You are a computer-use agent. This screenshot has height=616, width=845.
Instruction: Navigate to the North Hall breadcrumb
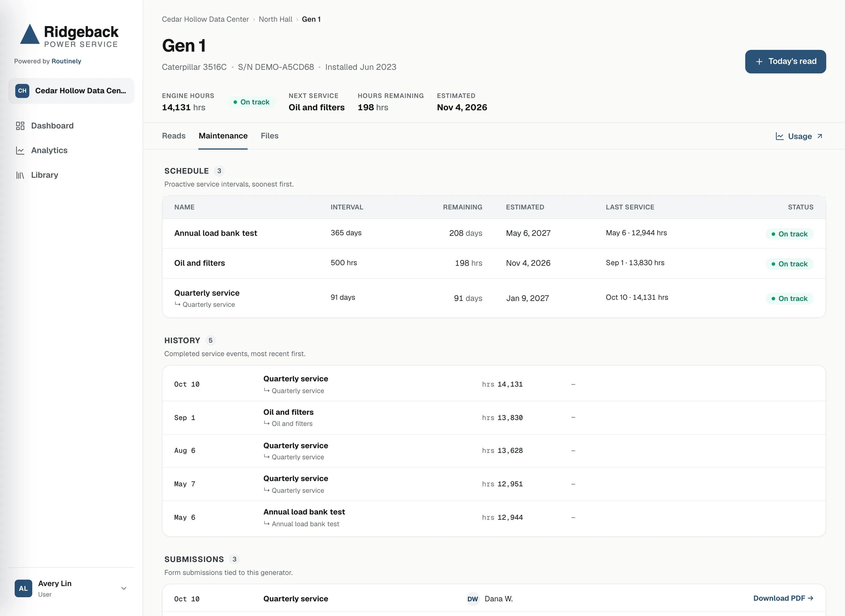276,19
